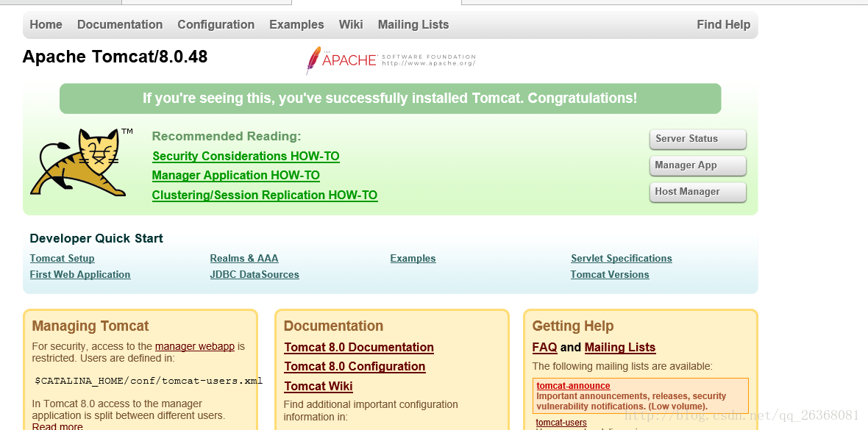Image resolution: width=868 pixels, height=430 pixels.
Task: Click the manager webapp link
Action: pyautogui.click(x=195, y=346)
